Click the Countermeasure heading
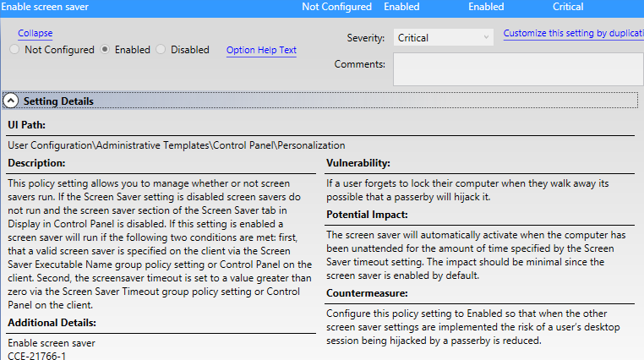Screen dimensions: 644x360 [x=365, y=292]
